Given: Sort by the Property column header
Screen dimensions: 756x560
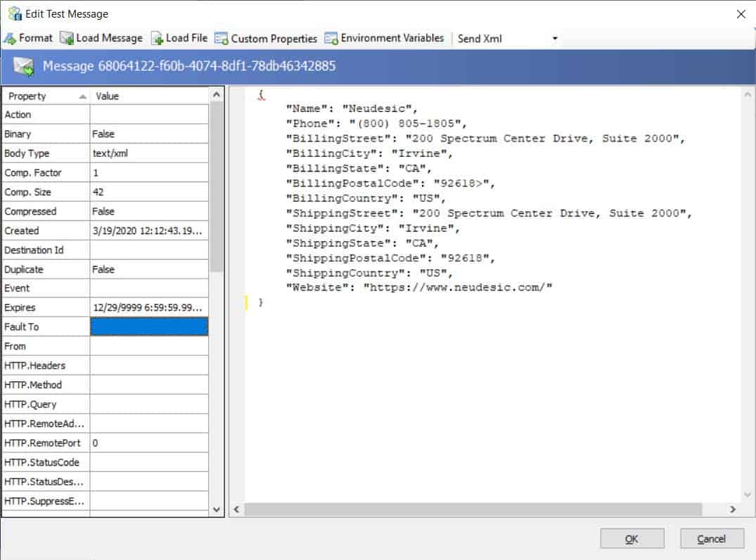Looking at the screenshot, I should point(46,96).
